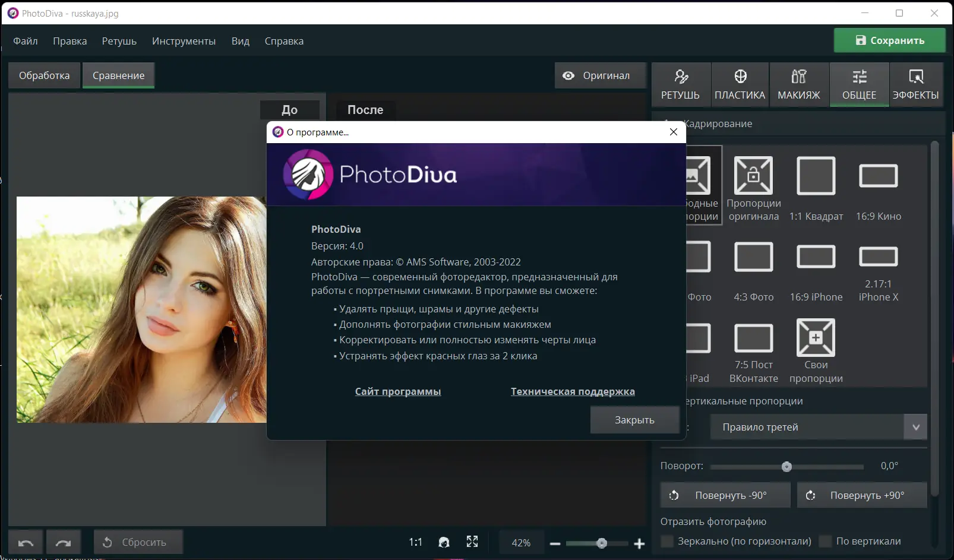Click the Отразить фотографию label
Viewport: 954px width, 560px height.
click(713, 521)
